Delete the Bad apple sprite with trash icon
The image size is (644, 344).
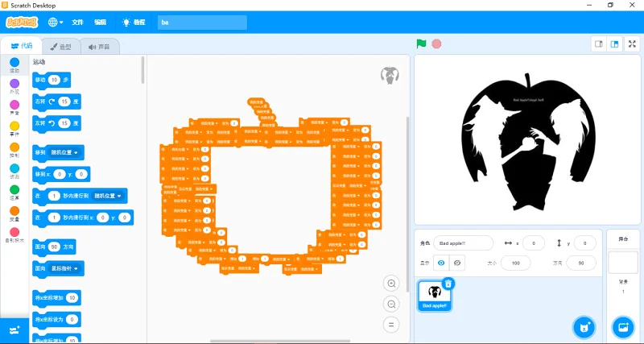tap(448, 283)
